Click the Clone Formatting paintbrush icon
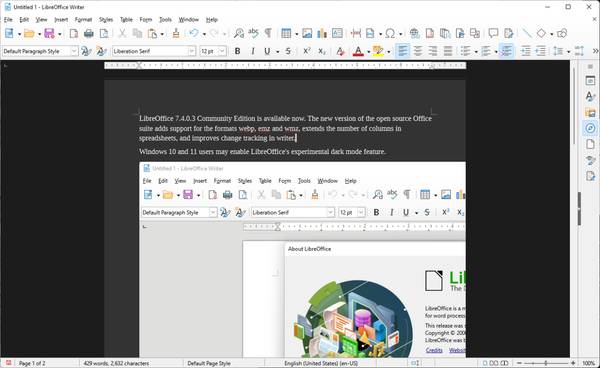Screen dimensions: 600x368 coord(176,34)
